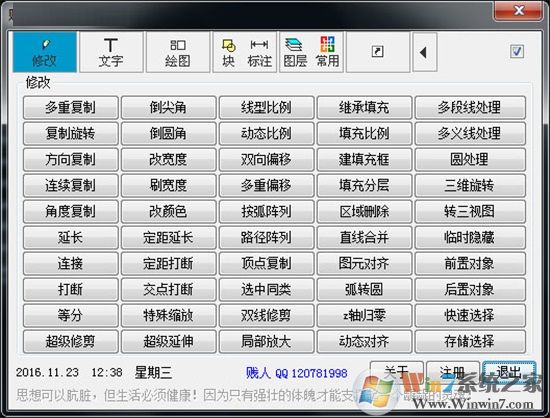Open the 绘图 tab
Screen dimensions: 550x418
tap(178, 52)
